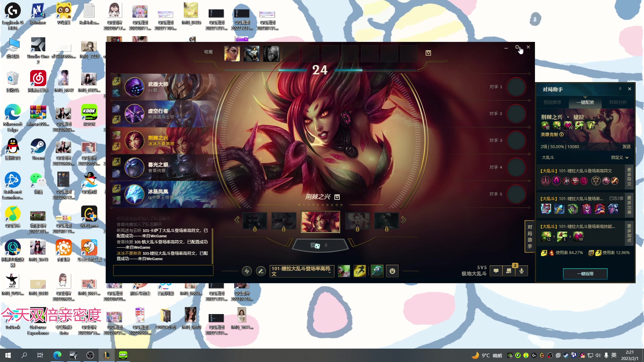Switch to 一键配装 tab
The width and height of the screenshot is (644, 362).
[585, 102]
